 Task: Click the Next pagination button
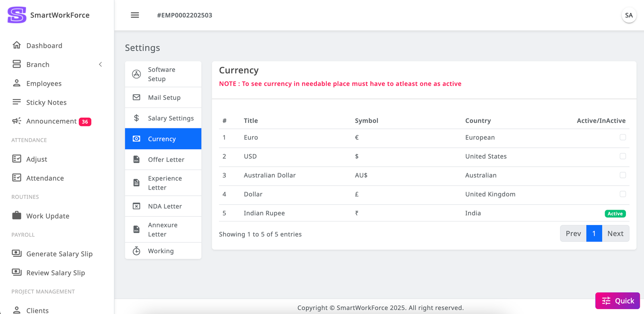(615, 233)
